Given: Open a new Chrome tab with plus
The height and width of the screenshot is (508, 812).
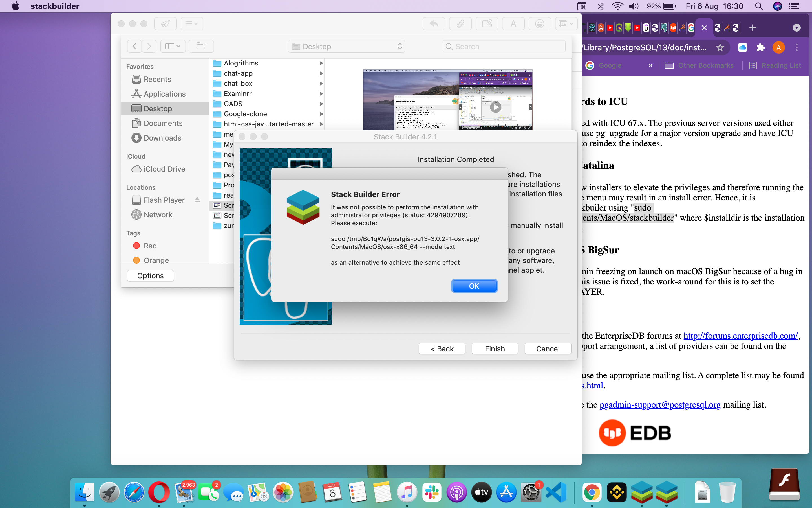Looking at the screenshot, I should click(x=753, y=28).
